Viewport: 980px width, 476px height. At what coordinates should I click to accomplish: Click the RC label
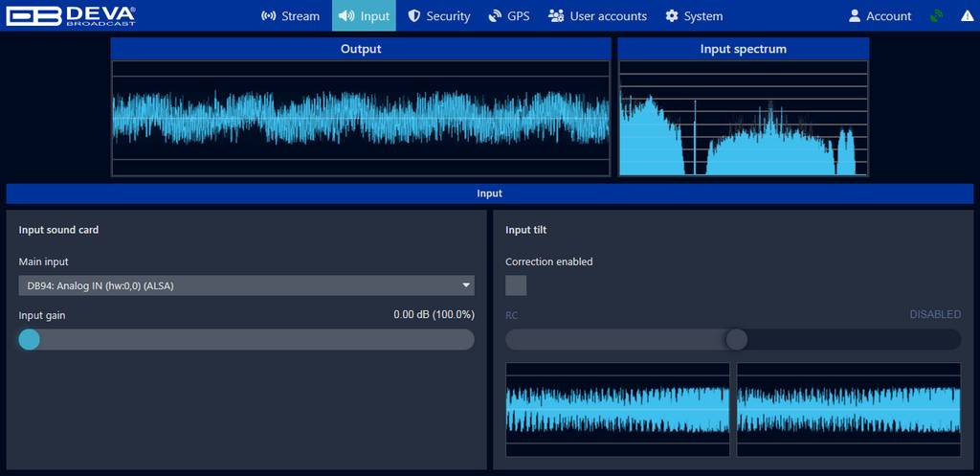point(511,315)
